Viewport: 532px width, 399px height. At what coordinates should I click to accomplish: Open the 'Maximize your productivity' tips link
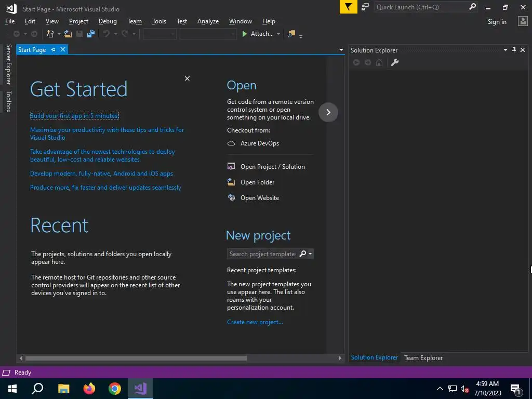(x=107, y=134)
